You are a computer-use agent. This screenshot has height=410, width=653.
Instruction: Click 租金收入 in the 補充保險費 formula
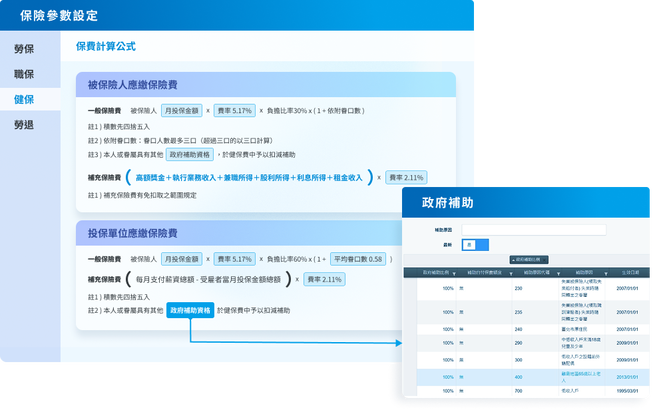tap(348, 178)
